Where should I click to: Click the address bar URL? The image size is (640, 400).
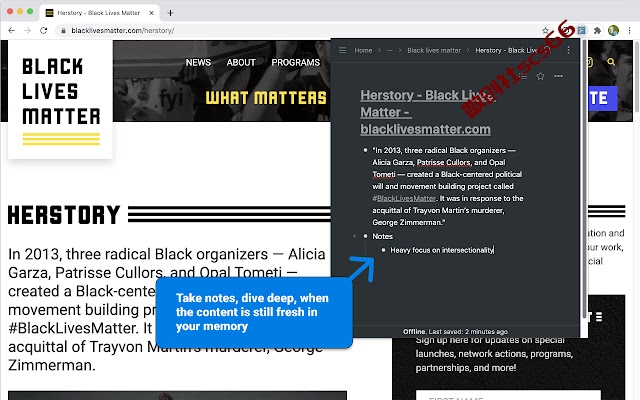[122, 31]
